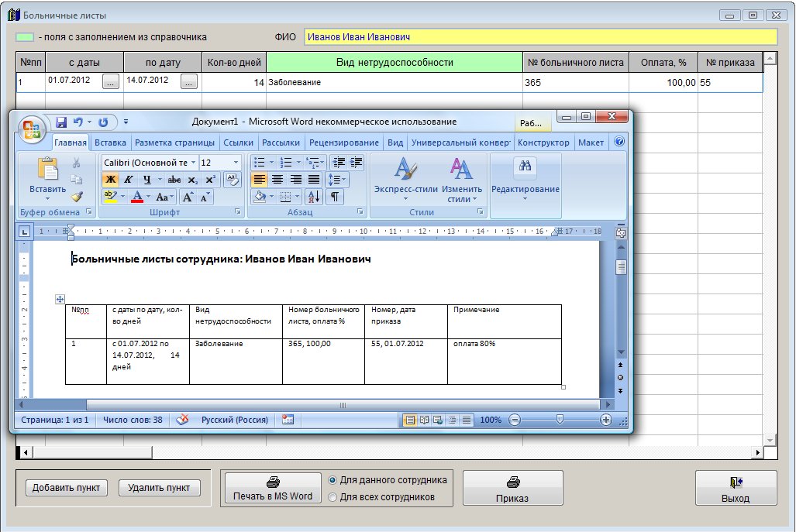This screenshot has width=796, height=532.
Task: Open Word Help question mark icon
Action: tap(619, 142)
